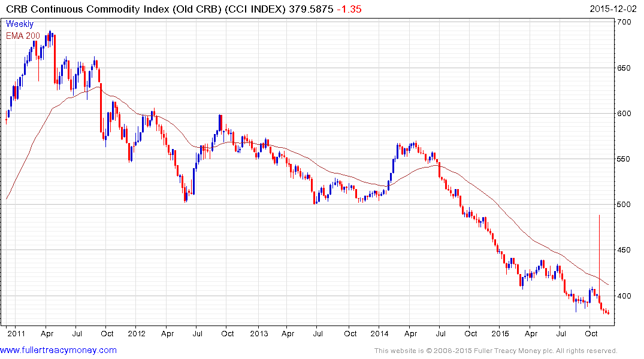Screen dimensions: 644x359
Task: Click the red change value -1.35
Action: point(349,9)
